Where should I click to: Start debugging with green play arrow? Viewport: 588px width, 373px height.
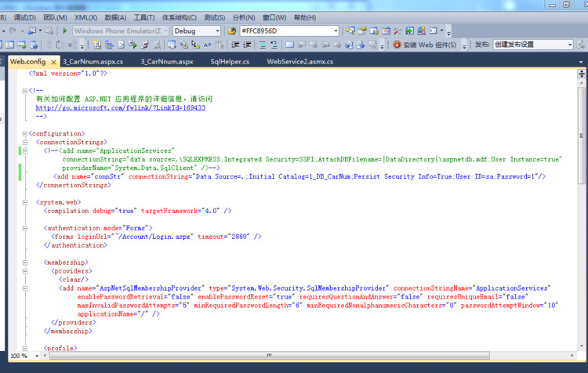point(65,31)
